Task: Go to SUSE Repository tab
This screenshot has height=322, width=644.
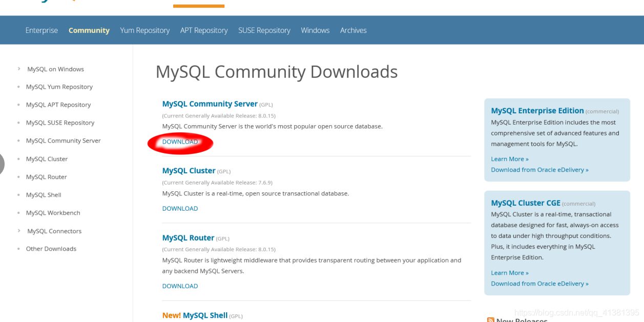Action: (x=264, y=30)
